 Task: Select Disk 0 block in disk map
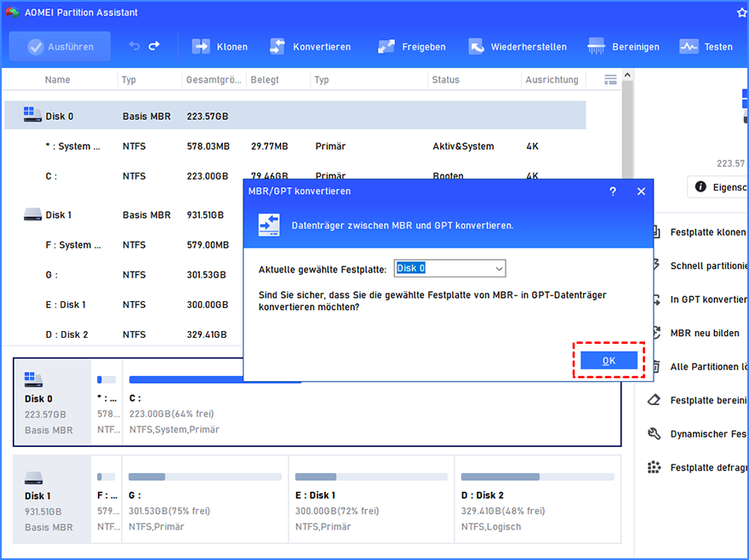(53, 403)
